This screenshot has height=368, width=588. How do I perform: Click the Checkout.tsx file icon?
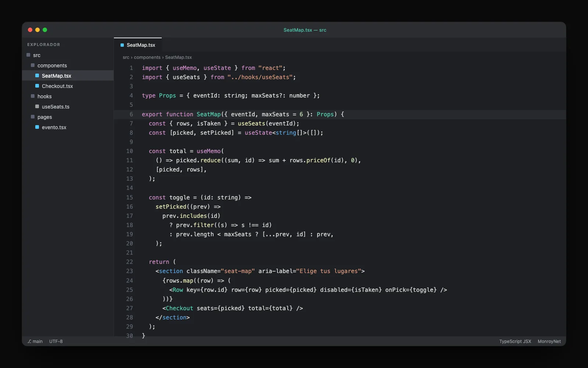(37, 86)
